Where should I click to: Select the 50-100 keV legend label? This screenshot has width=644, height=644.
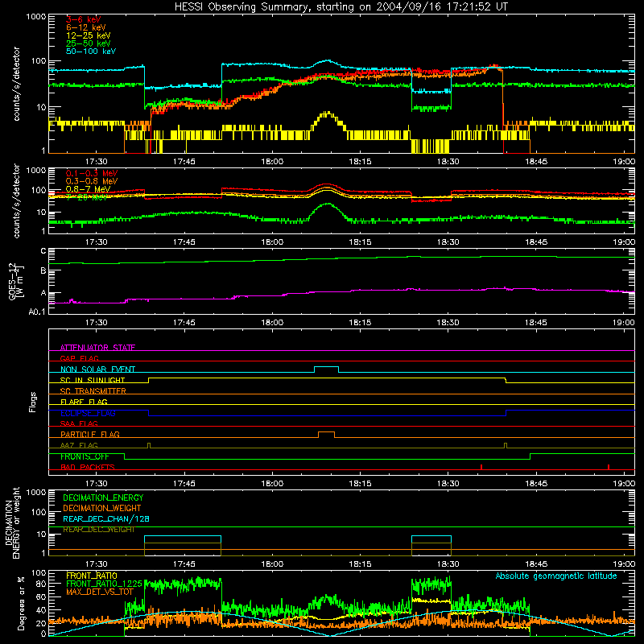coord(90,52)
